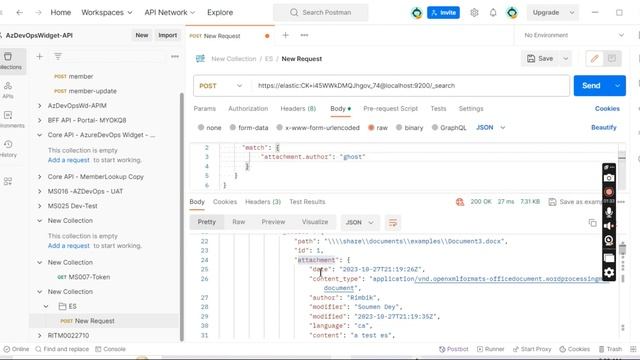Open the notifications bell
This screenshot has height=360, width=640.
point(493,13)
